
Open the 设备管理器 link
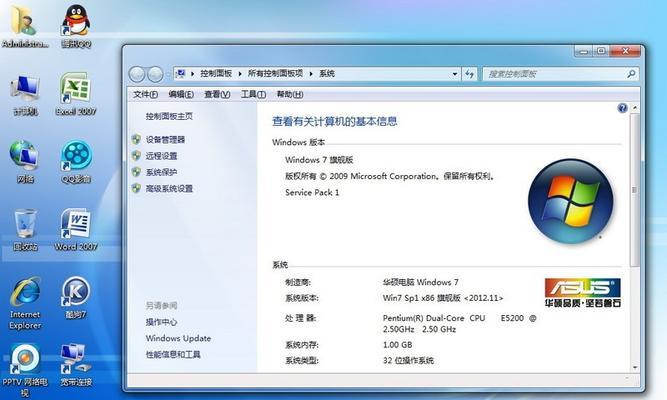tap(165, 140)
